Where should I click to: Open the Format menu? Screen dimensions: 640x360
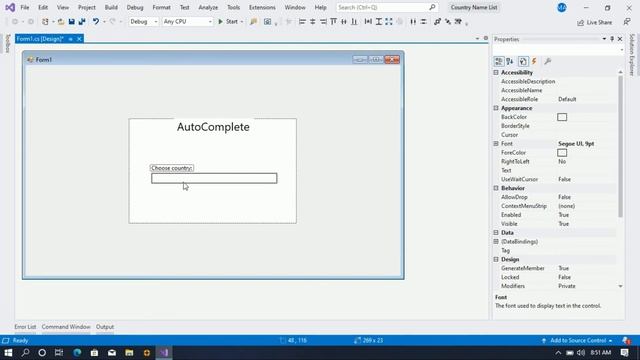pos(161,7)
